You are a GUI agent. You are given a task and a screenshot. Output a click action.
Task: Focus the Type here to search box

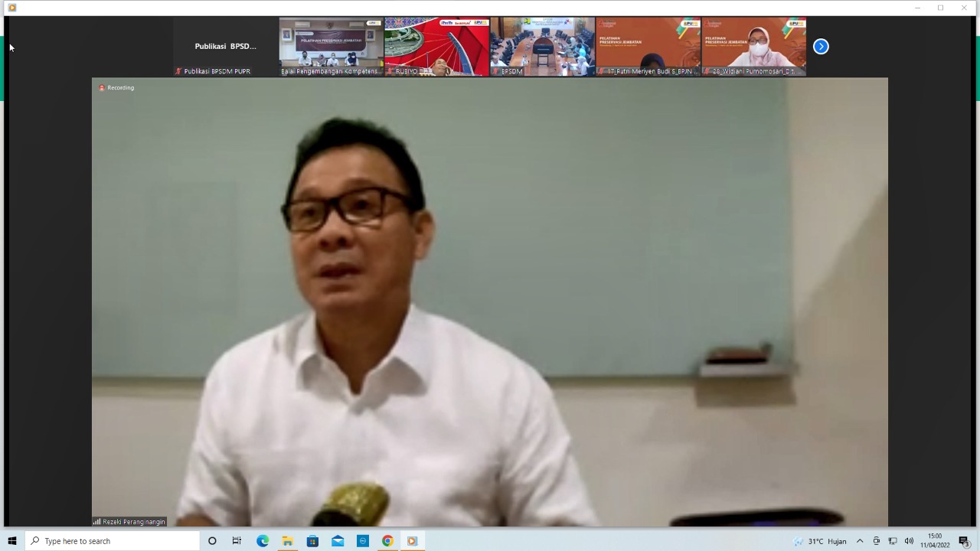(x=112, y=541)
